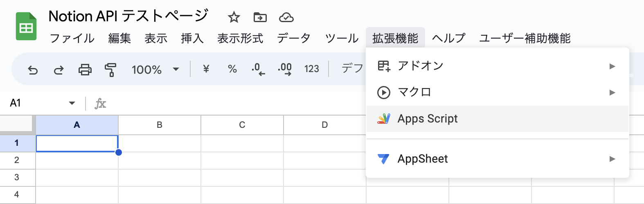Launch Apps Script from the menu

pos(498,119)
